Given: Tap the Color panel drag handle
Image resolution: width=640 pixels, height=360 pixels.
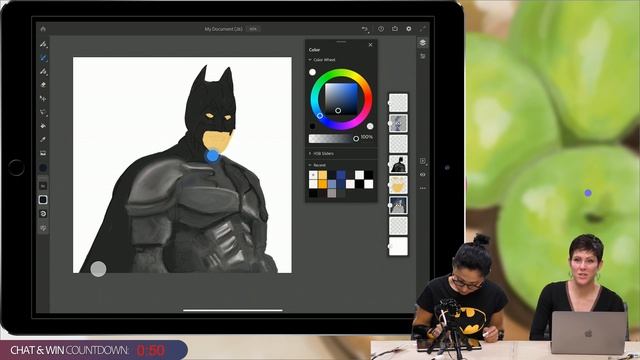Looking at the screenshot, I should coord(341,42).
